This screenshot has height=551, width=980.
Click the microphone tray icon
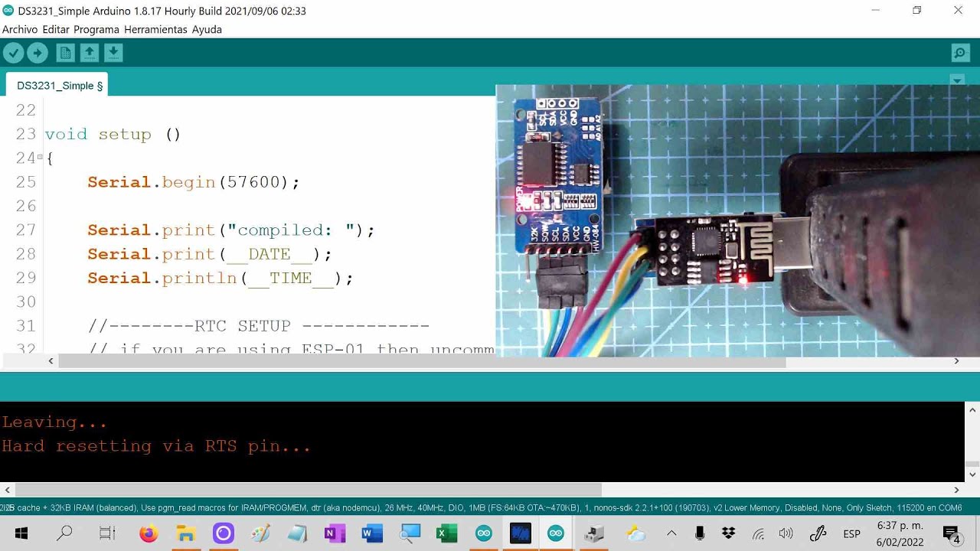700,533
